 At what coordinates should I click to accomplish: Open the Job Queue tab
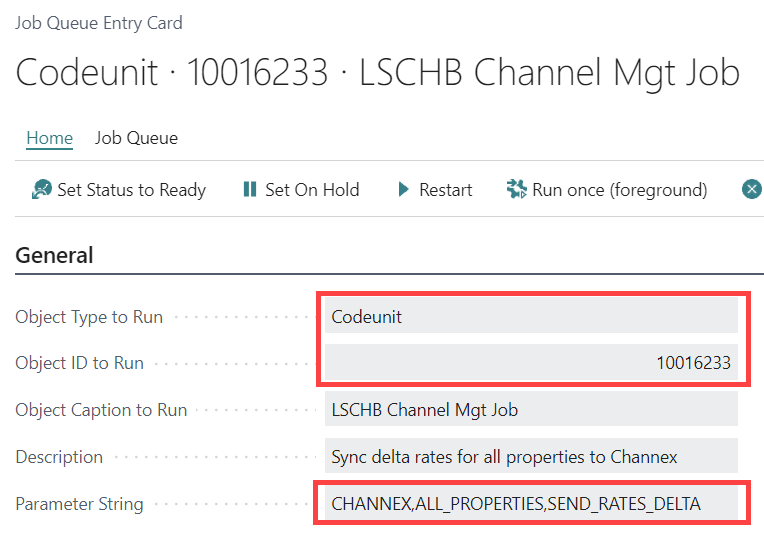pyautogui.click(x=136, y=138)
